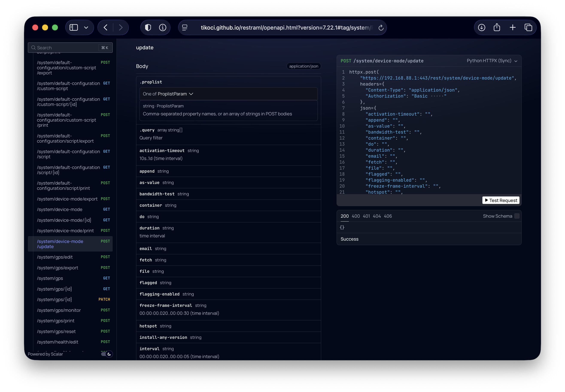Switch to the 404 response tab

point(377,216)
